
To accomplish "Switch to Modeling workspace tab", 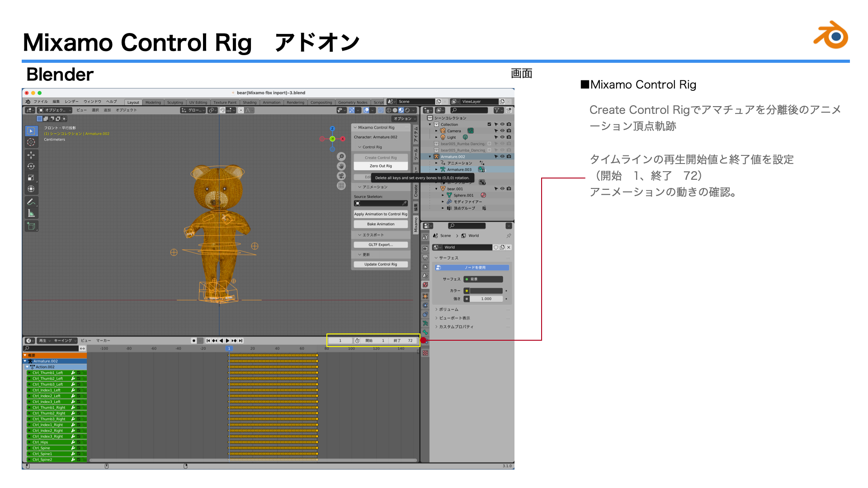I will tap(153, 103).
